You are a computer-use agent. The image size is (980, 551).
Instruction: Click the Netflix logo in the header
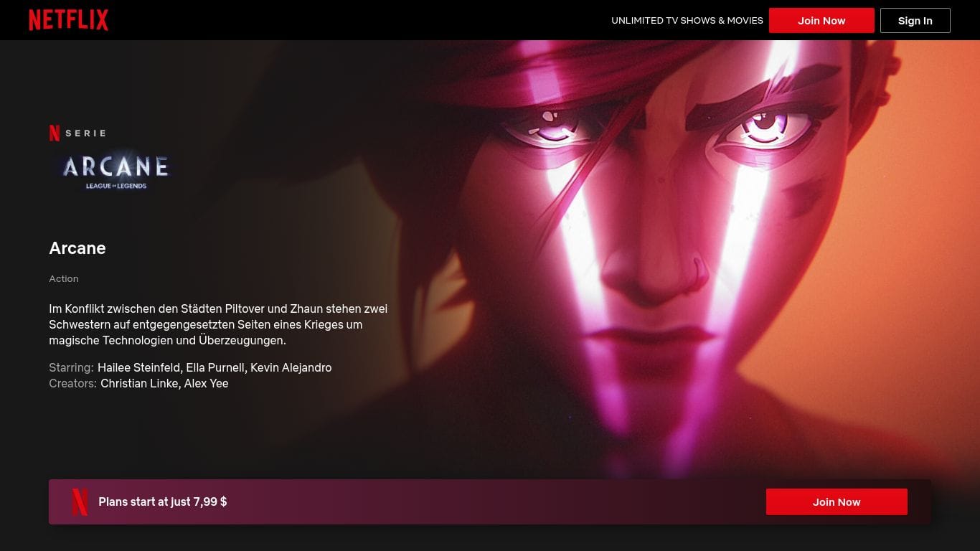pyautogui.click(x=68, y=20)
